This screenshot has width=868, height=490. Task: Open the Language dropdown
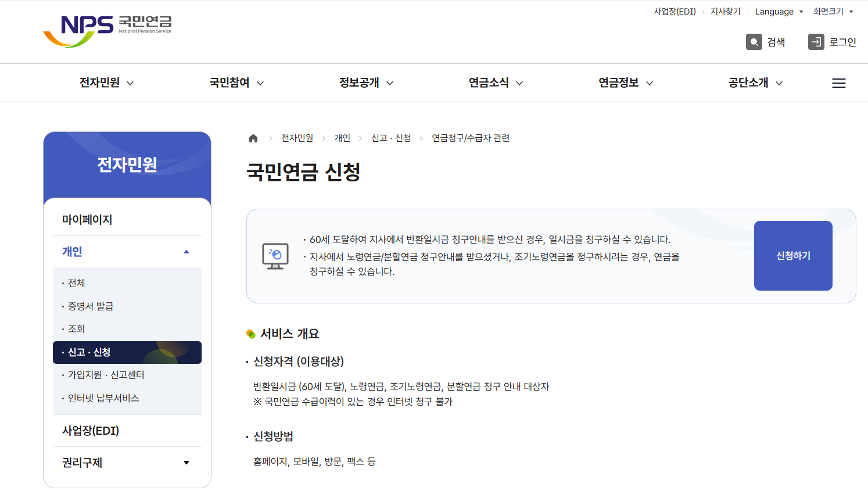coord(777,12)
